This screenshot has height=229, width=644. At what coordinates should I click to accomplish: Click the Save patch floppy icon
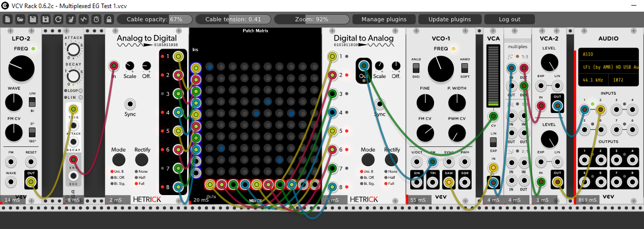pos(33,19)
